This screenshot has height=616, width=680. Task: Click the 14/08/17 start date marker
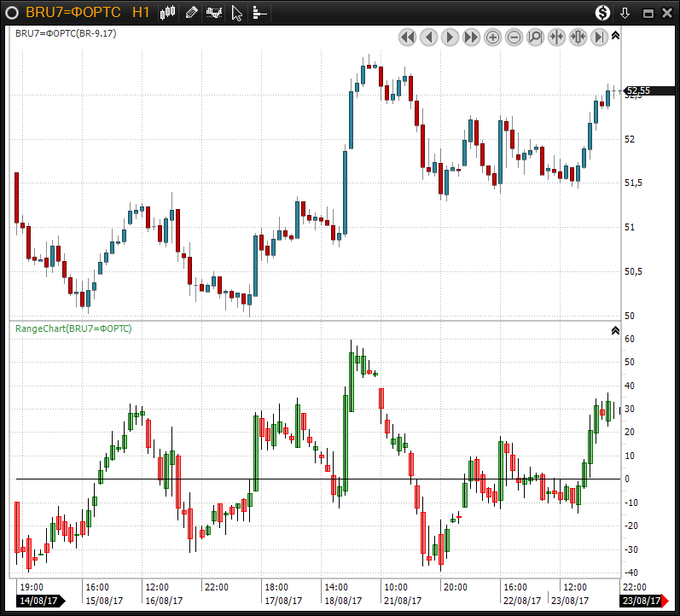[x=39, y=601]
